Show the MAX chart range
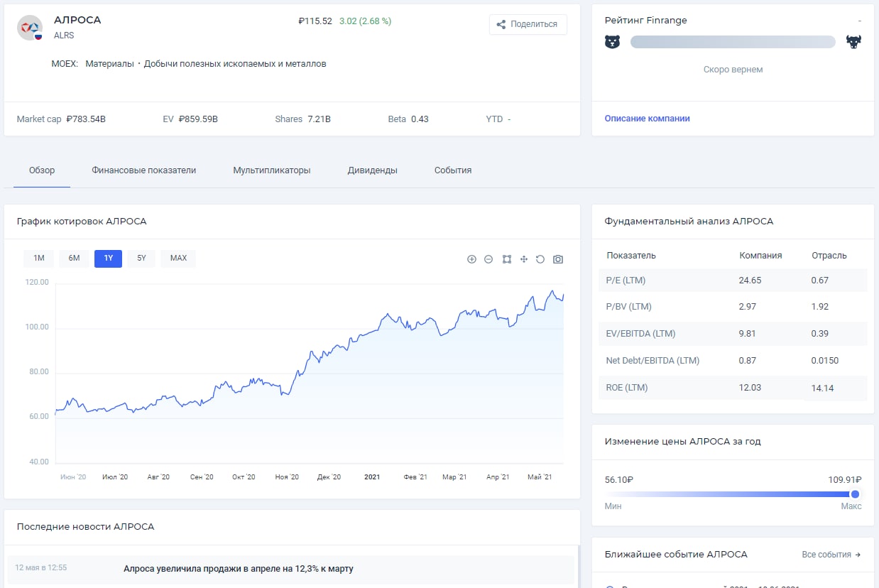This screenshot has height=588, width=879. point(178,258)
